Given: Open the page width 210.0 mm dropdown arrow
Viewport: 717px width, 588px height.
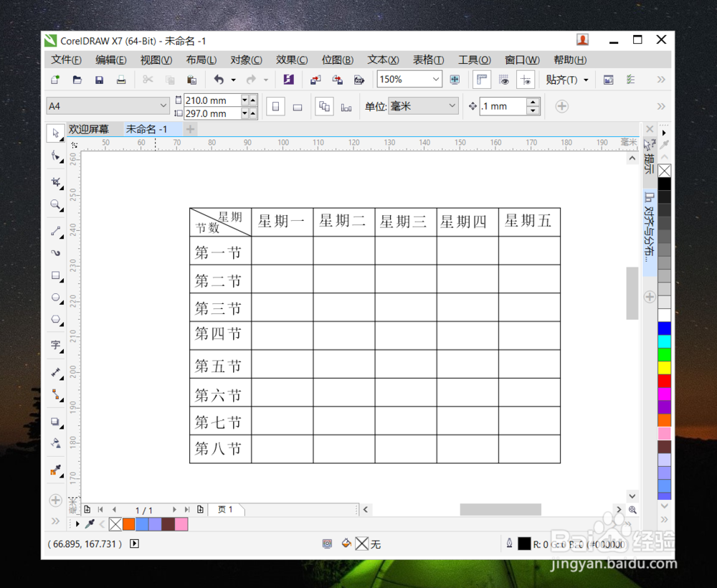Looking at the screenshot, I should (x=244, y=100).
